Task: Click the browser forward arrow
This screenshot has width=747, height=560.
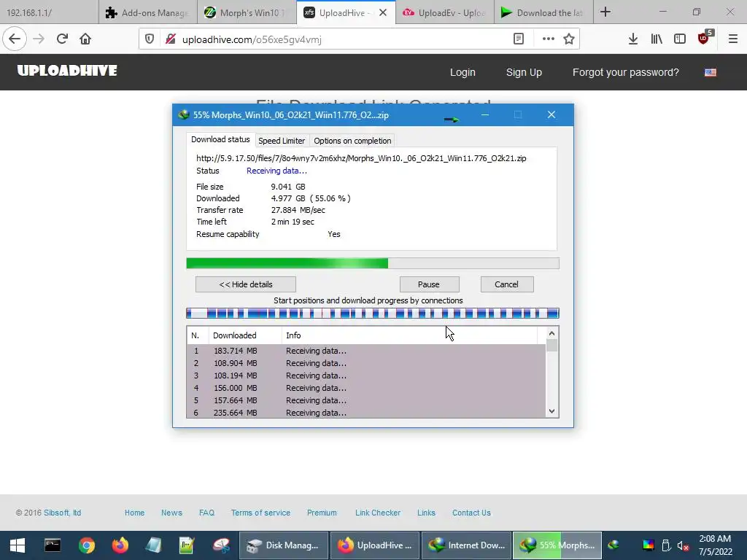Action: click(39, 39)
